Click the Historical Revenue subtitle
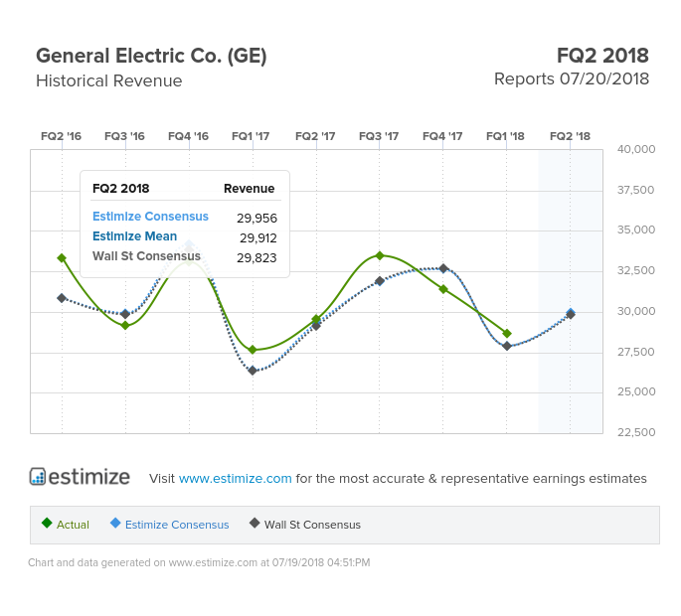The height and width of the screenshot is (616, 681). click(109, 80)
